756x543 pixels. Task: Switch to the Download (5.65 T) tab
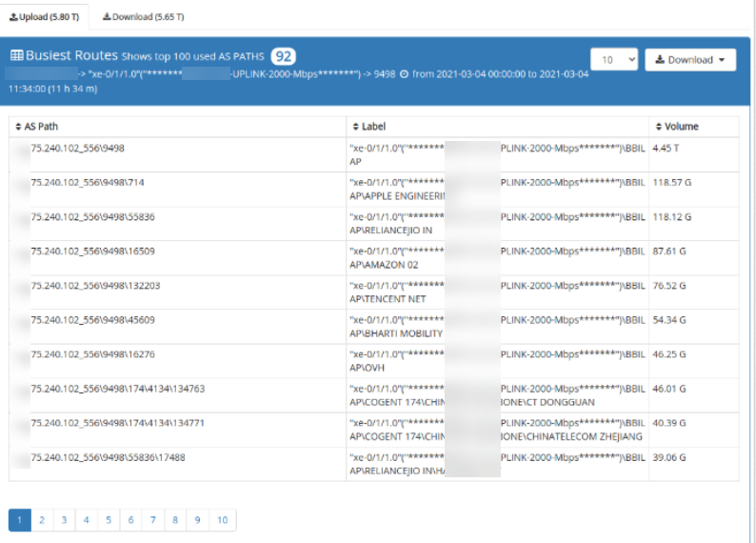[143, 17]
